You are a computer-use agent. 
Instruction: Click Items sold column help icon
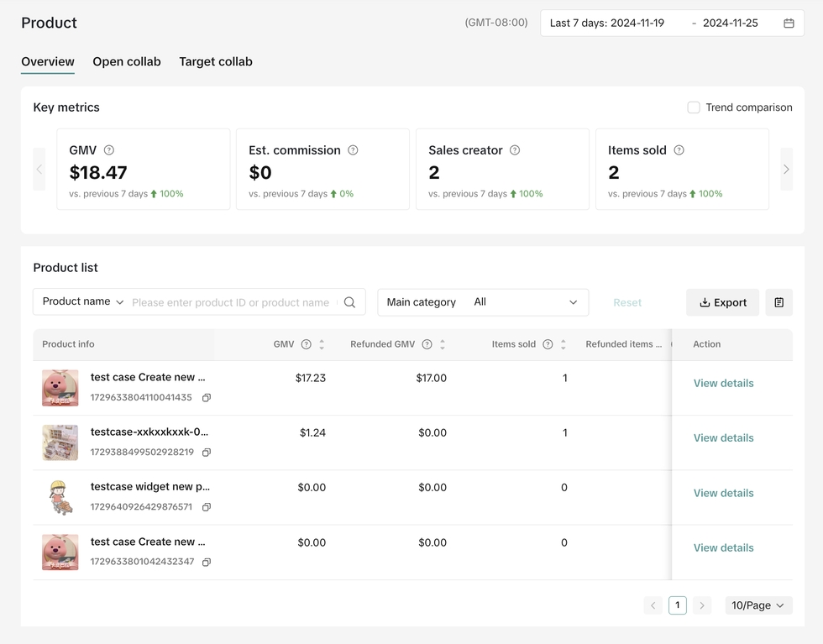coord(548,344)
